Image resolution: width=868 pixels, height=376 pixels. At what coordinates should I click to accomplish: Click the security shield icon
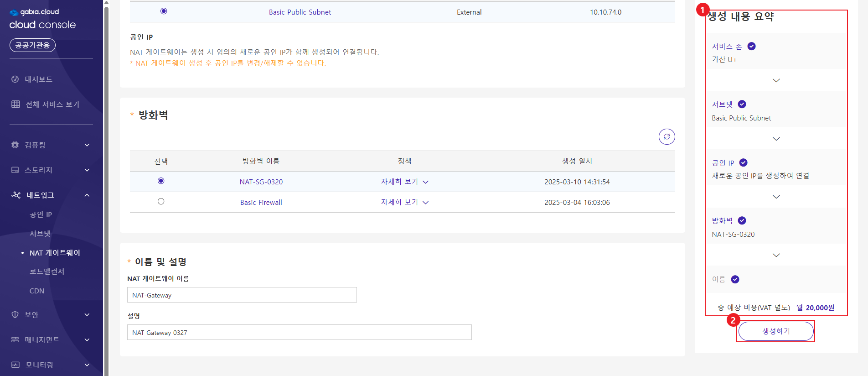point(15,315)
